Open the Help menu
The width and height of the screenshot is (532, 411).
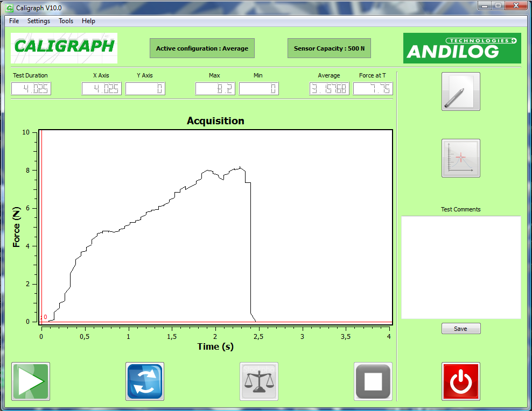(x=88, y=21)
